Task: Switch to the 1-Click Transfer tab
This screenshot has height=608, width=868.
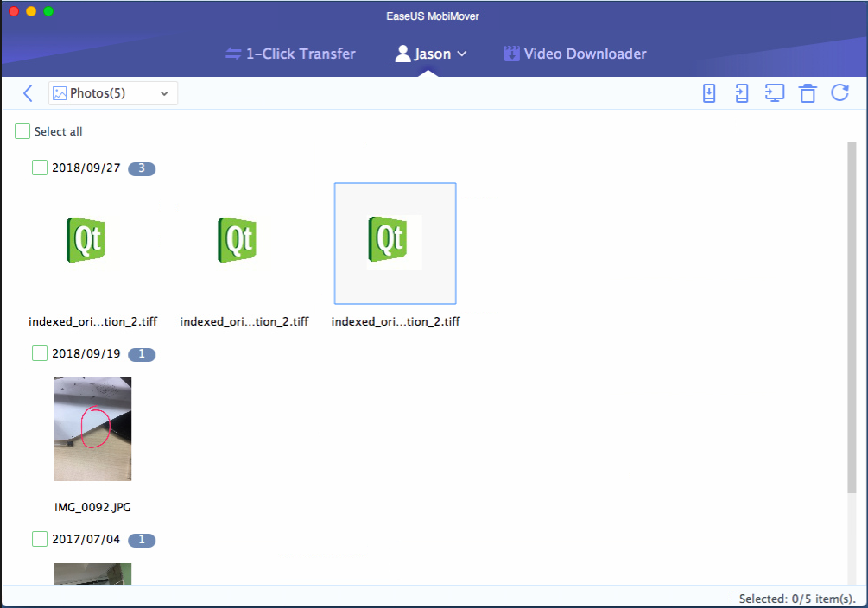Action: 290,54
